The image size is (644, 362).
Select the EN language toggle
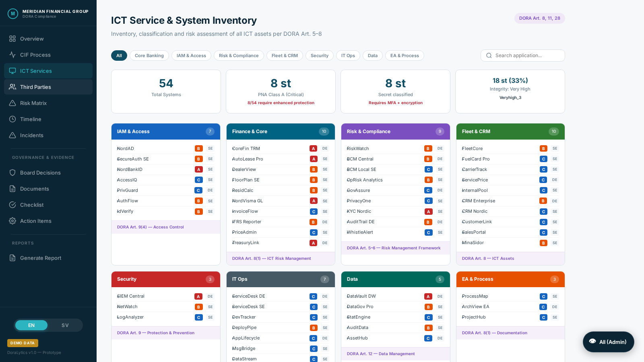point(31,325)
